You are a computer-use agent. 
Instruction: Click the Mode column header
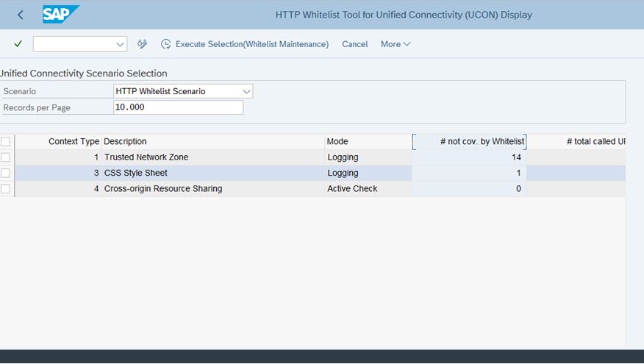click(368, 141)
